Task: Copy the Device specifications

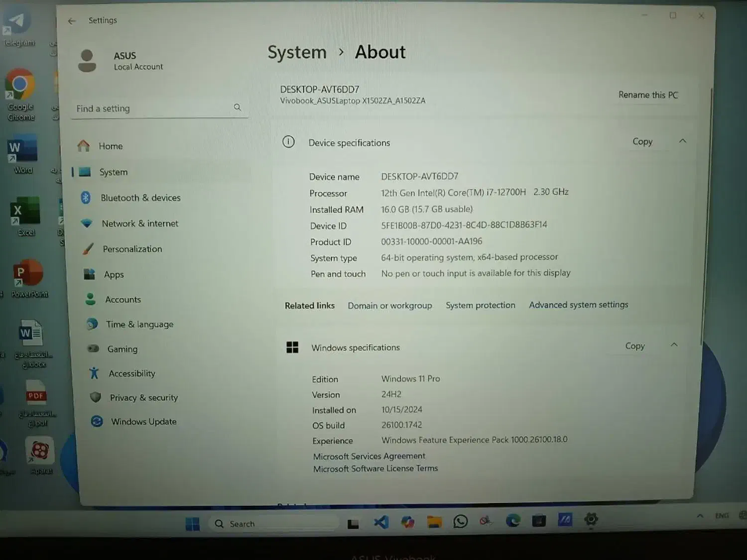Action: pyautogui.click(x=642, y=142)
